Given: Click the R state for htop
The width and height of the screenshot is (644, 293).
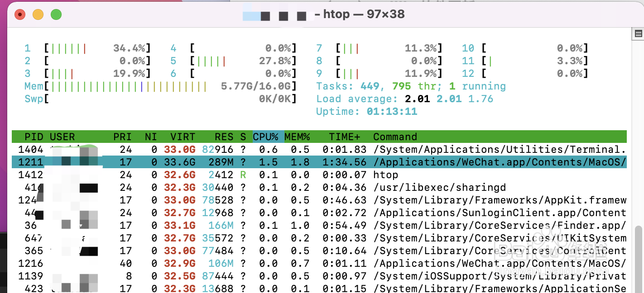Looking at the screenshot, I should (x=243, y=175).
